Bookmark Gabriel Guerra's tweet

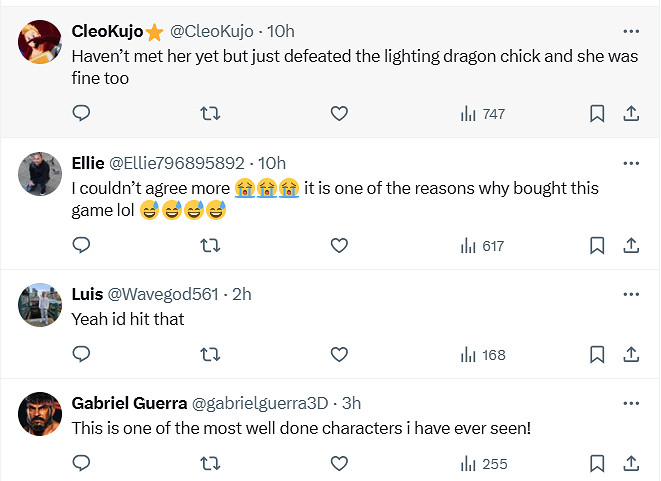(x=597, y=463)
